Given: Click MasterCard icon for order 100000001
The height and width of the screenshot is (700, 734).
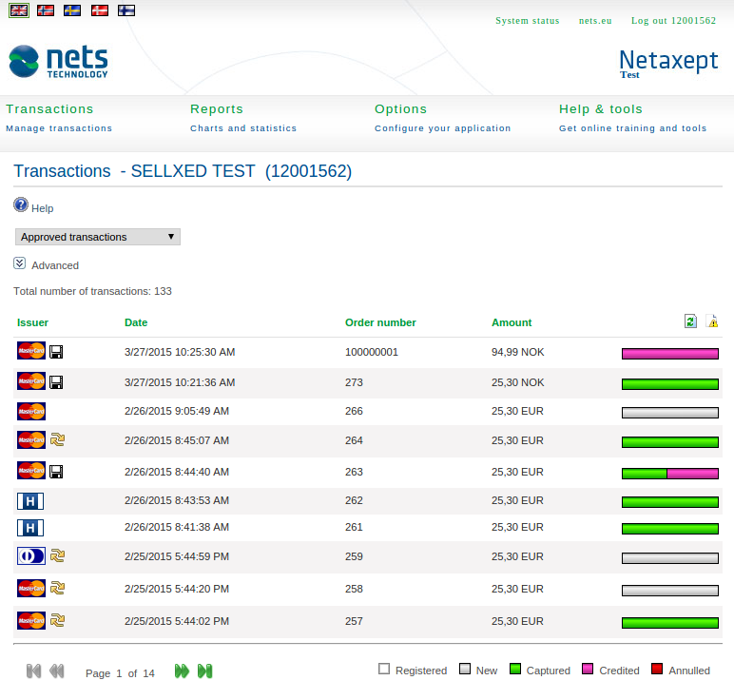Looking at the screenshot, I should 31,351.
